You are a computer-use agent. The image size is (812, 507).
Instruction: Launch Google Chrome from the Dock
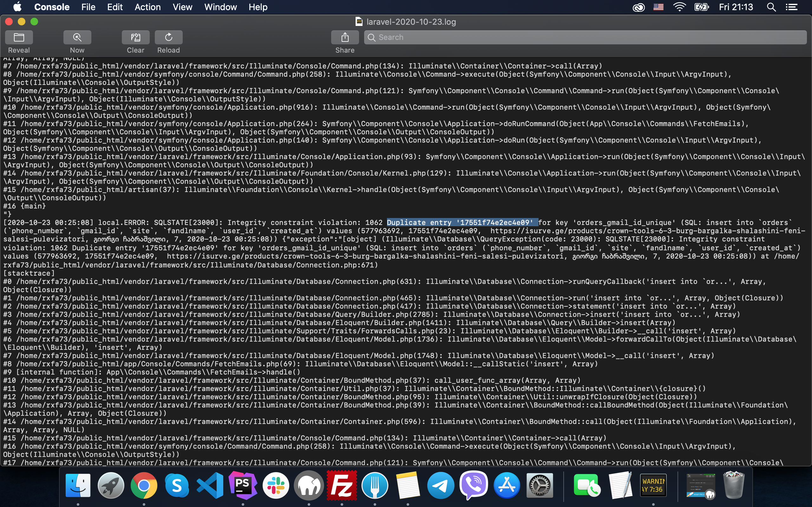pyautogui.click(x=144, y=485)
